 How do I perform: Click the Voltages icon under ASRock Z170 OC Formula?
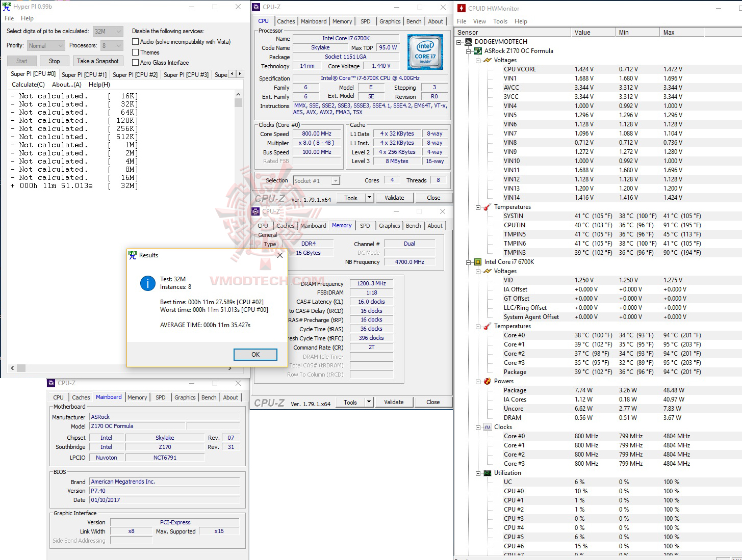(488, 60)
